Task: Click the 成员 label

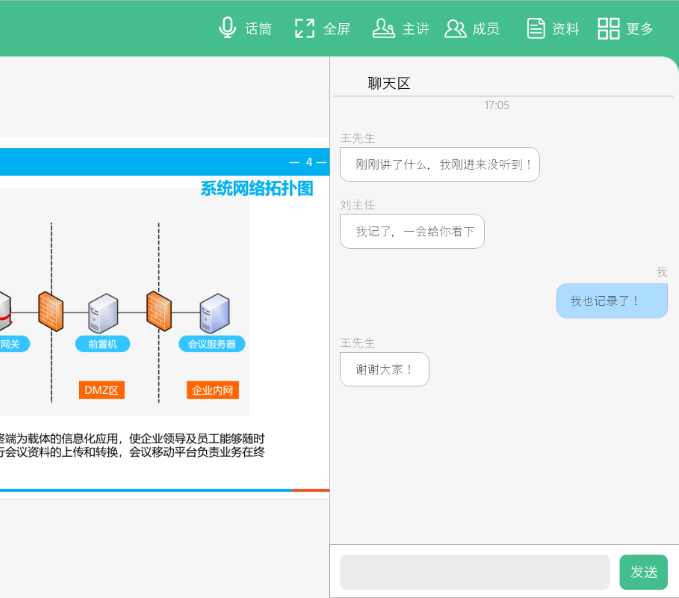Action: [x=486, y=29]
